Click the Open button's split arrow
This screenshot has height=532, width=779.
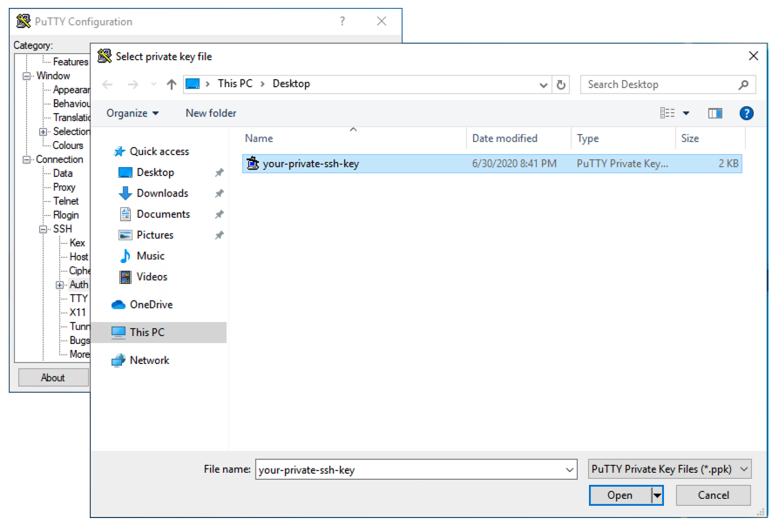(657, 495)
